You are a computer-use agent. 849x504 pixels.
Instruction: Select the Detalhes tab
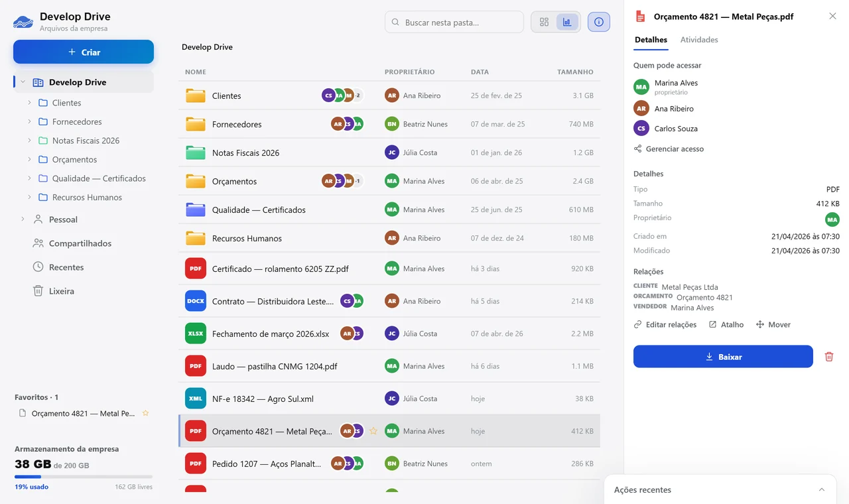click(651, 40)
